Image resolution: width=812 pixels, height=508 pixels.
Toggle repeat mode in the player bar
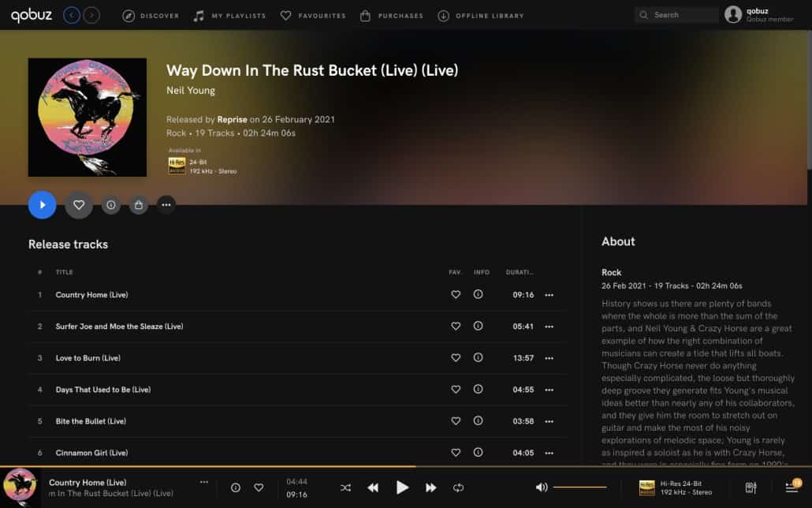click(x=458, y=487)
